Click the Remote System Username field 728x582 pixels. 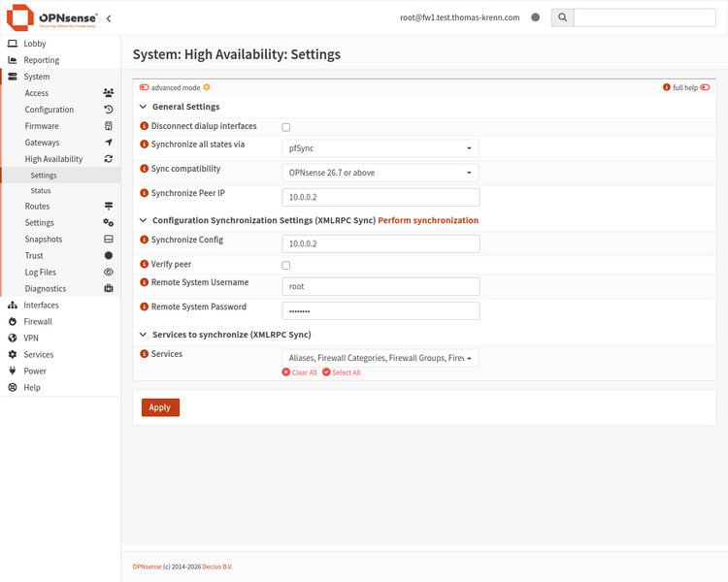pos(381,286)
